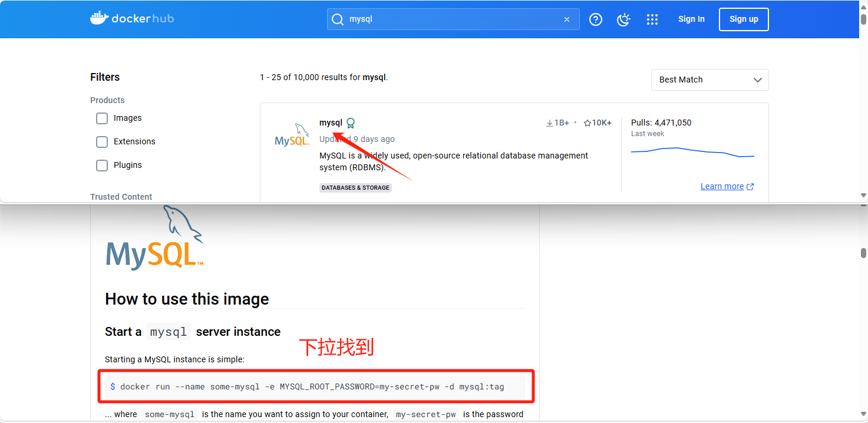The height and width of the screenshot is (423, 868).
Task: Click the MySQL result description text
Action: pos(454,161)
